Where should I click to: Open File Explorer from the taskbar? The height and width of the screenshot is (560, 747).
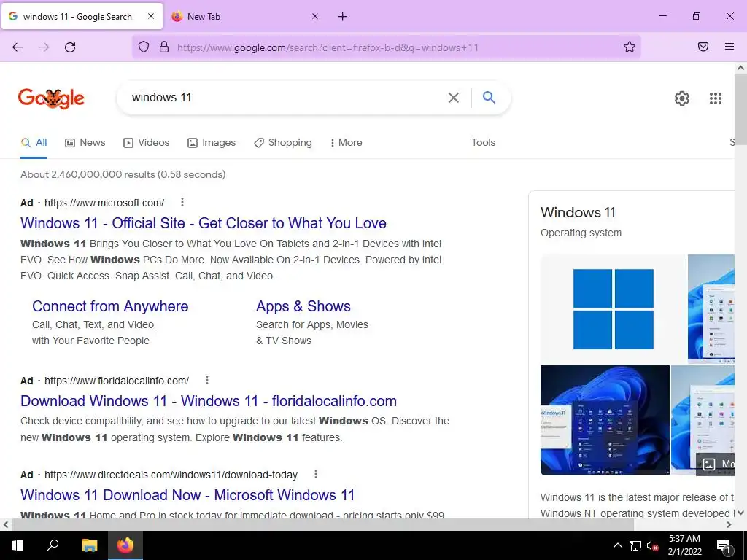(89, 545)
